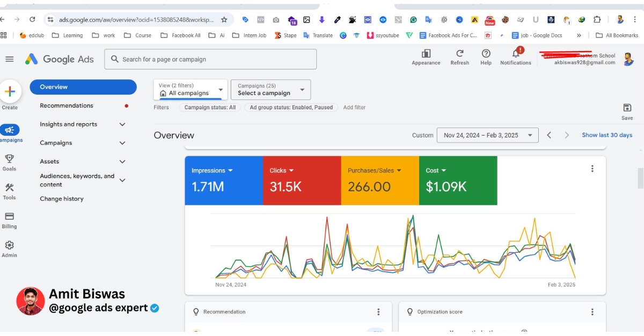Screen dimensions: 644x336
Task: Click the browser address bar URL
Action: tap(136, 20)
